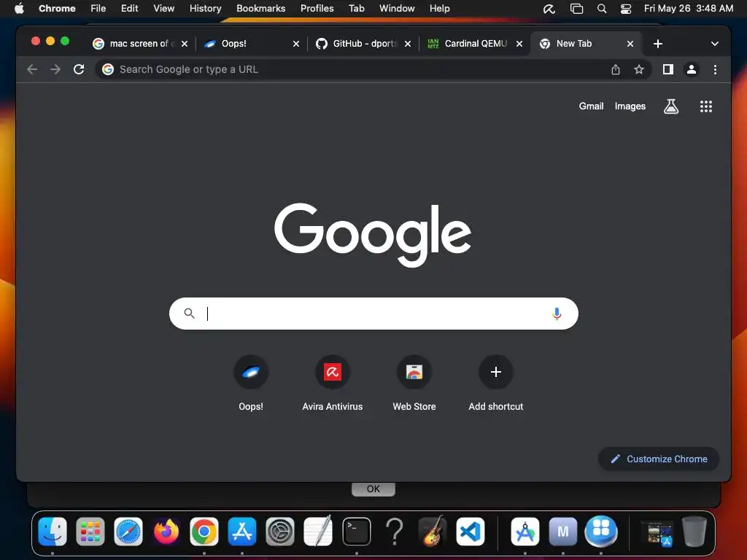Screen dimensions: 747x560
Task: Open the three-dot Chrome menu
Action: click(x=715, y=69)
